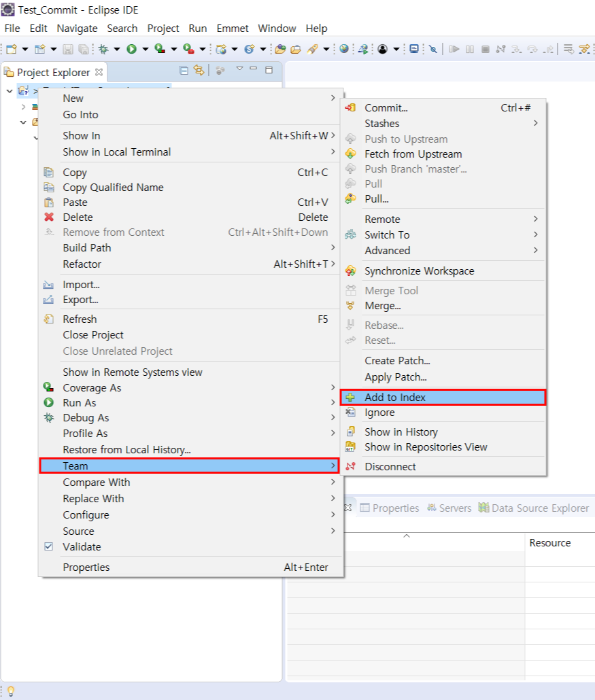
Task: Switch to the Servers tab
Action: click(449, 508)
